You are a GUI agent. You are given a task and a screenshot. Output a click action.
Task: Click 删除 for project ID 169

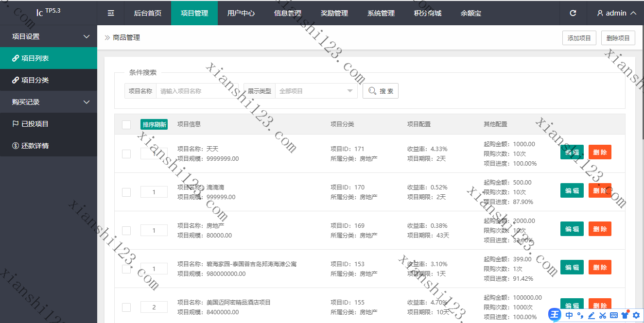tap(600, 229)
